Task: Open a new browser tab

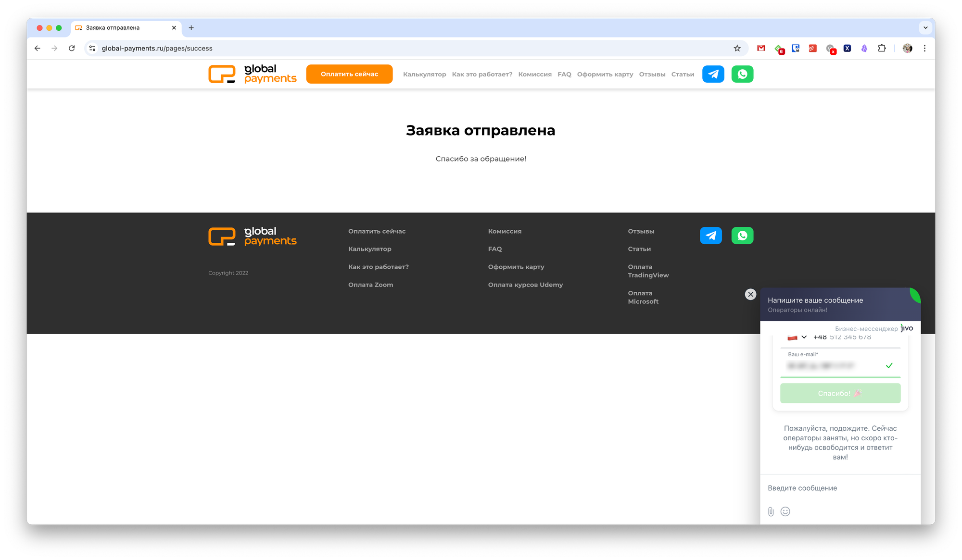Action: (191, 28)
